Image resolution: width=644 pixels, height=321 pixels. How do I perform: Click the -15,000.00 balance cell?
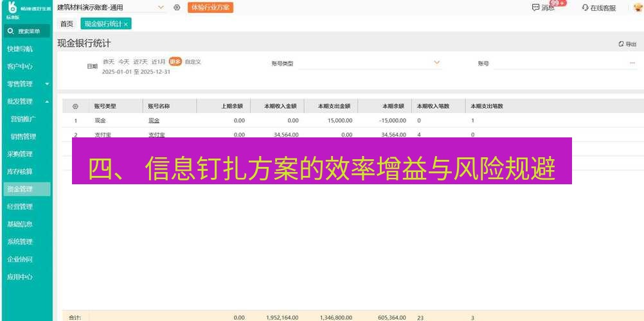click(391, 121)
